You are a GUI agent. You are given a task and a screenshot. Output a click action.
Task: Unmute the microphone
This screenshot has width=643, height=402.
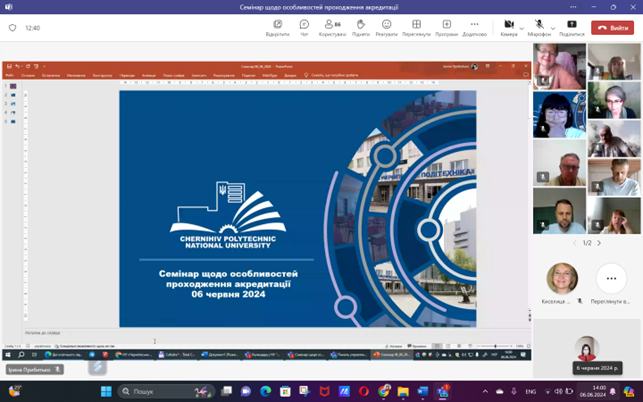539,27
